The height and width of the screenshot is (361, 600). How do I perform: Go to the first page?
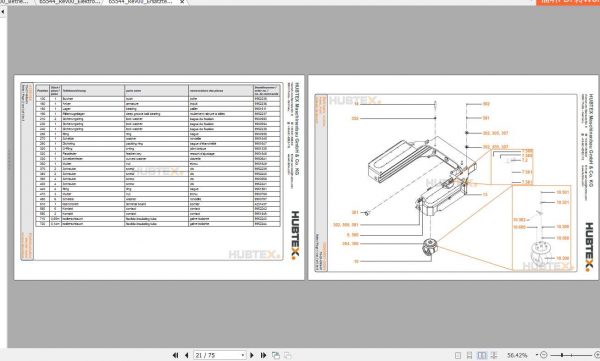coord(176,355)
